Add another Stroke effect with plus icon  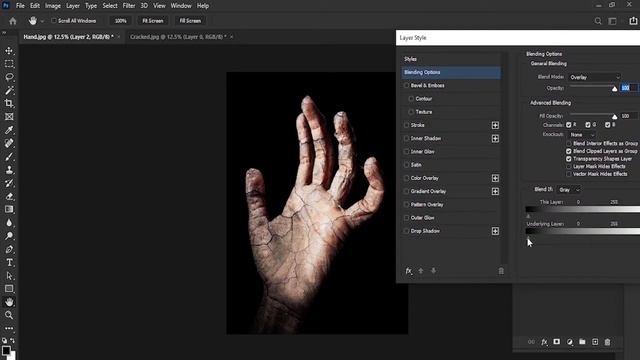(x=495, y=125)
